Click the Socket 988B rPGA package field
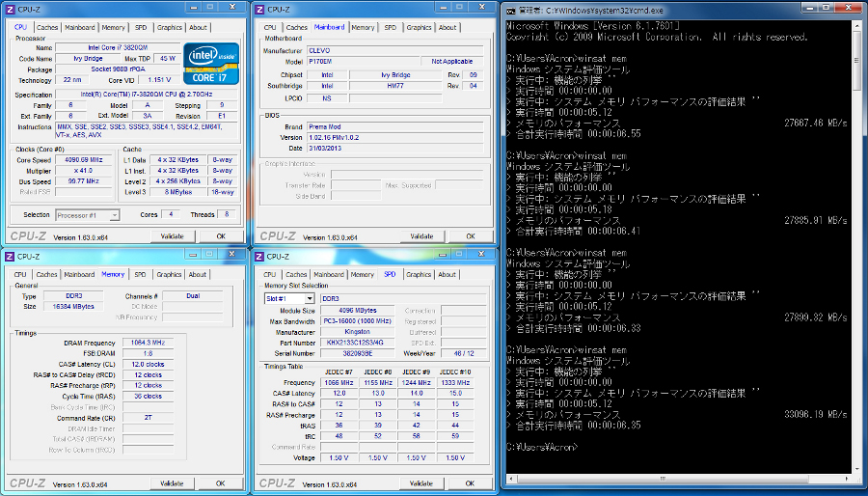Image resolution: width=868 pixels, height=496 pixels. tap(118, 69)
